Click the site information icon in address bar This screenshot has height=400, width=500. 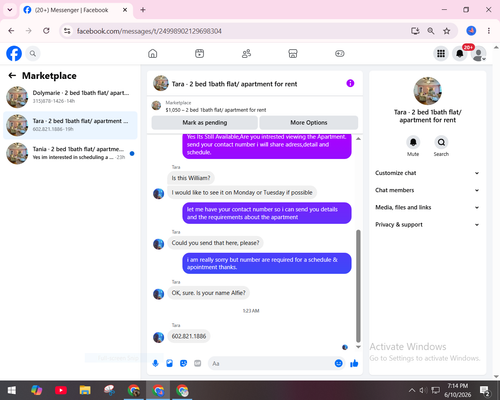67,31
